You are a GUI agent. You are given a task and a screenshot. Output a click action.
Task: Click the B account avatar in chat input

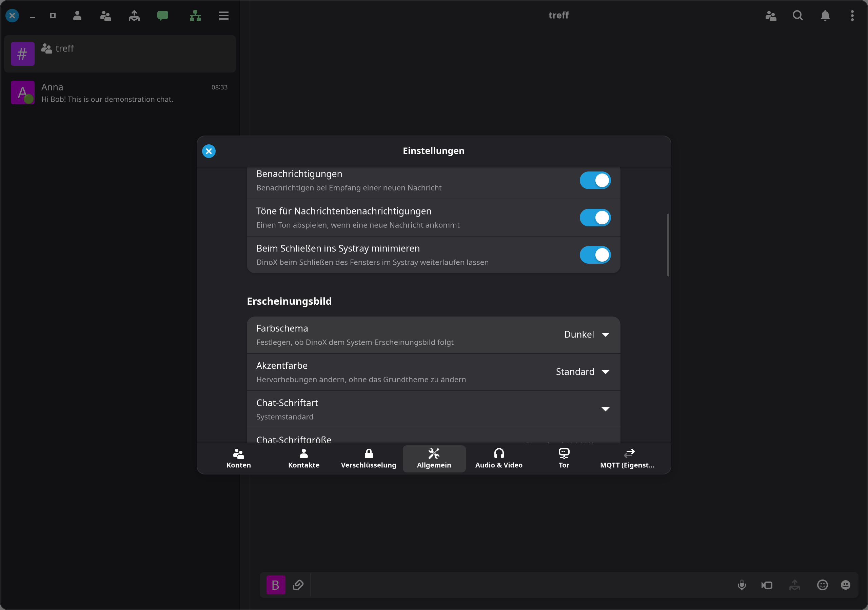click(276, 585)
